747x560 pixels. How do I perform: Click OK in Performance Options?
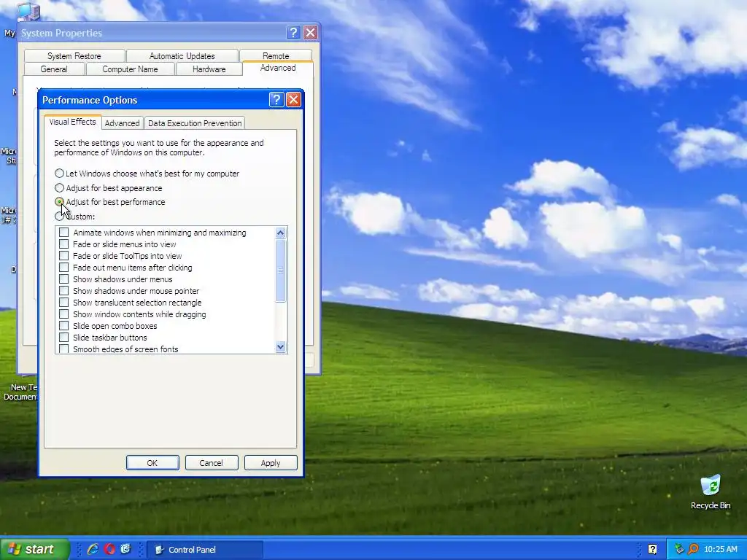pyautogui.click(x=152, y=463)
